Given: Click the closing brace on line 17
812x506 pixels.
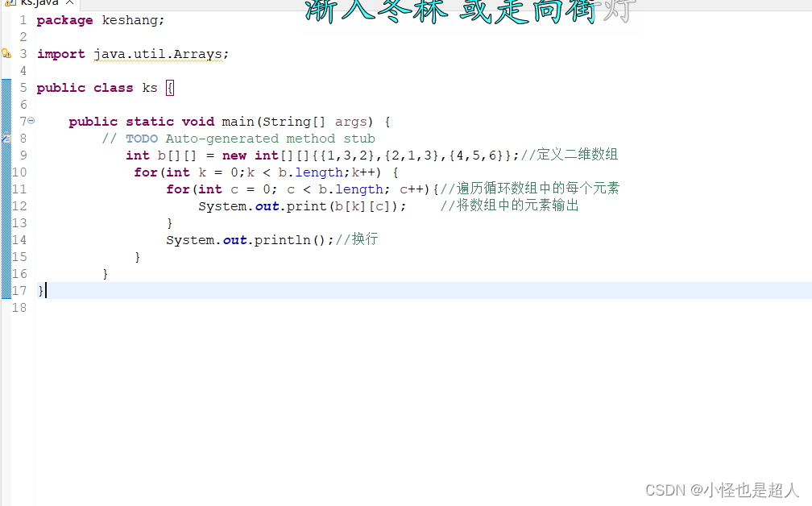Looking at the screenshot, I should click(x=40, y=291).
